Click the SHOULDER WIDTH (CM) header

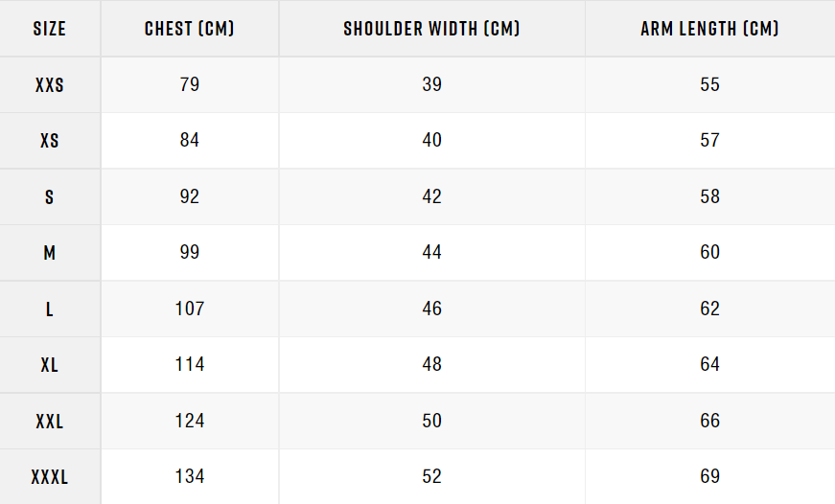431,29
